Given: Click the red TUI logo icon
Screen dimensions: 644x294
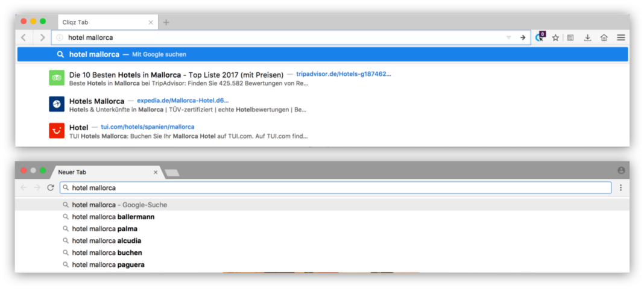Looking at the screenshot, I should point(57,130).
